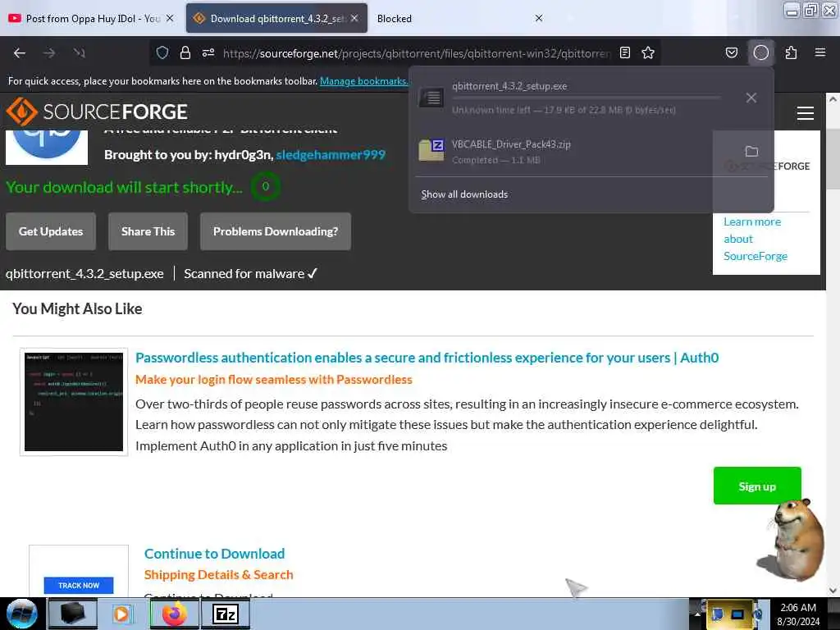The image size is (840, 630).
Task: Open the Continue to Download link
Action: click(214, 554)
